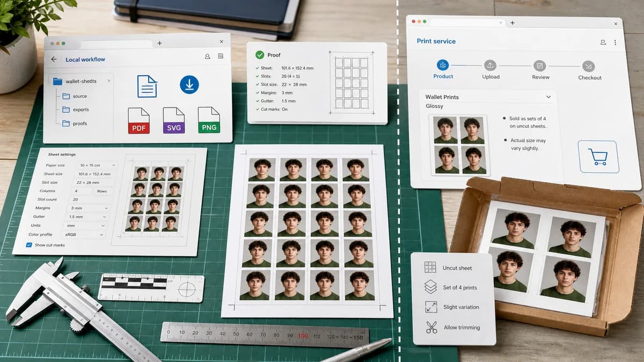
Task: Click the wallet-sheets blue folder icon
Action: [x=57, y=82]
